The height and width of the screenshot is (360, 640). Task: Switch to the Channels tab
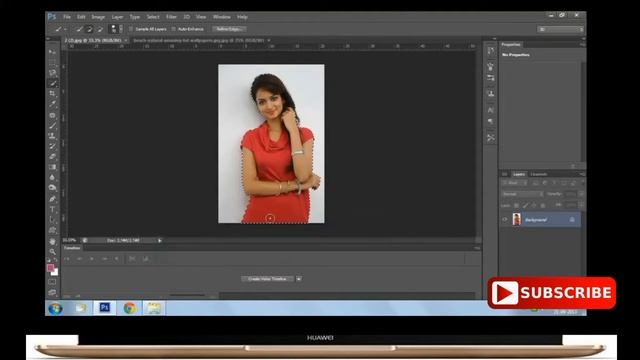click(x=539, y=174)
